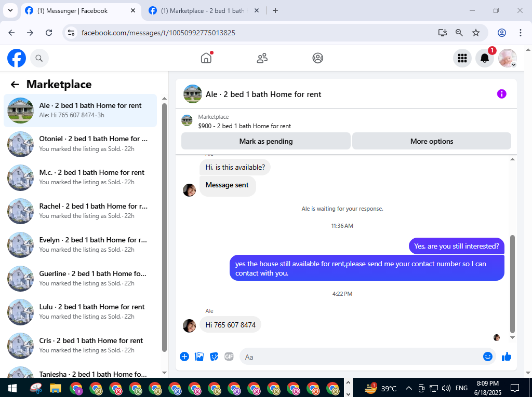This screenshot has width=532, height=397.
Task: Open the Friends icon in top navigation
Action: pos(262,58)
